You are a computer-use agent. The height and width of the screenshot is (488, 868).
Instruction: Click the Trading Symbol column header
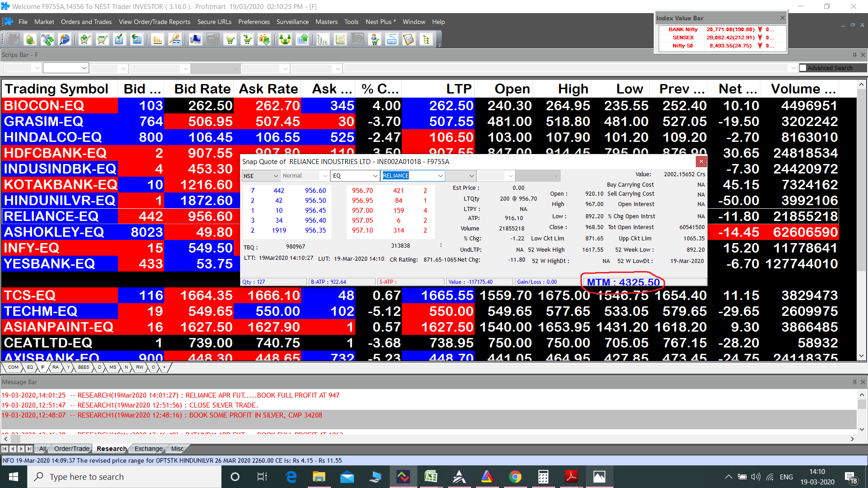[x=60, y=89]
